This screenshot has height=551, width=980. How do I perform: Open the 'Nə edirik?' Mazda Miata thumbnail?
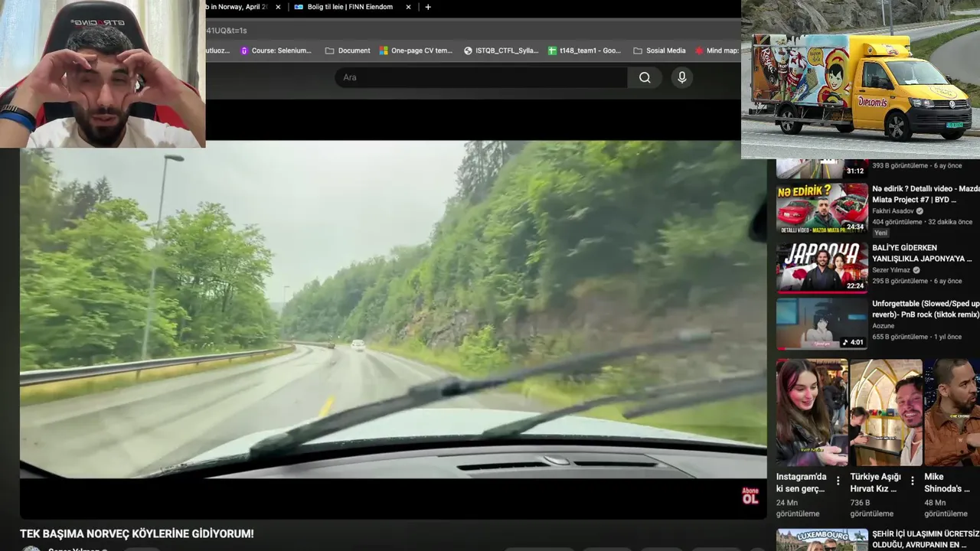point(822,208)
